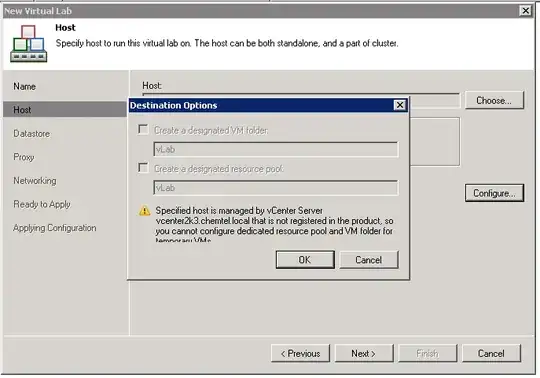Select the Name wizard step
The height and width of the screenshot is (378, 540).
[24, 86]
